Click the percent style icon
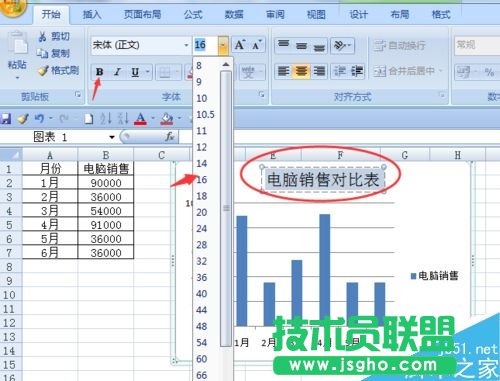The image size is (500, 381). 489,72
